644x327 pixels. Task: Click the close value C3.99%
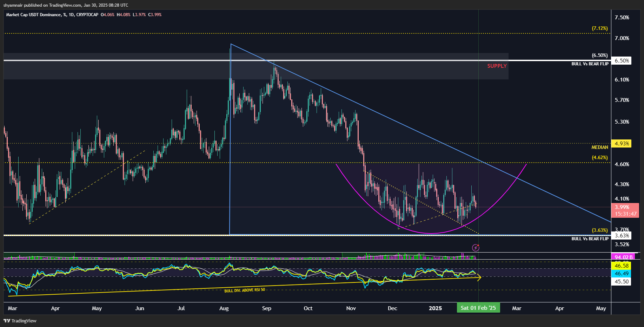coord(155,15)
